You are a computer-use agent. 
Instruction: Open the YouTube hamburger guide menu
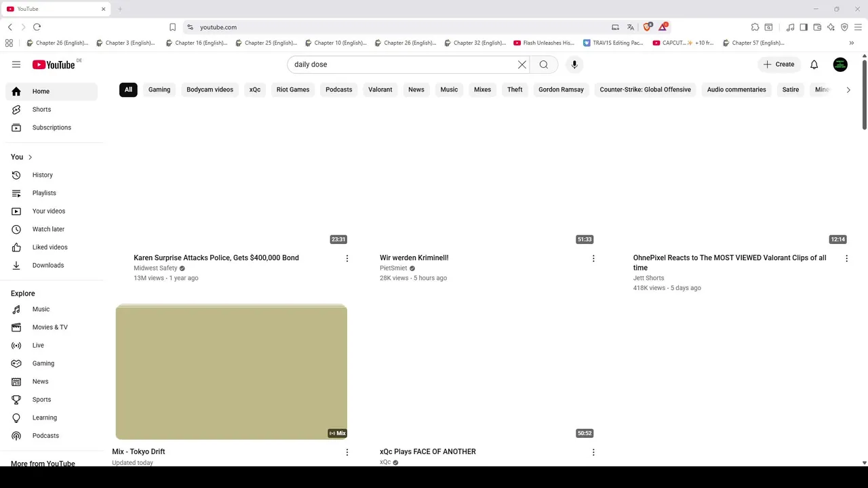tap(16, 64)
